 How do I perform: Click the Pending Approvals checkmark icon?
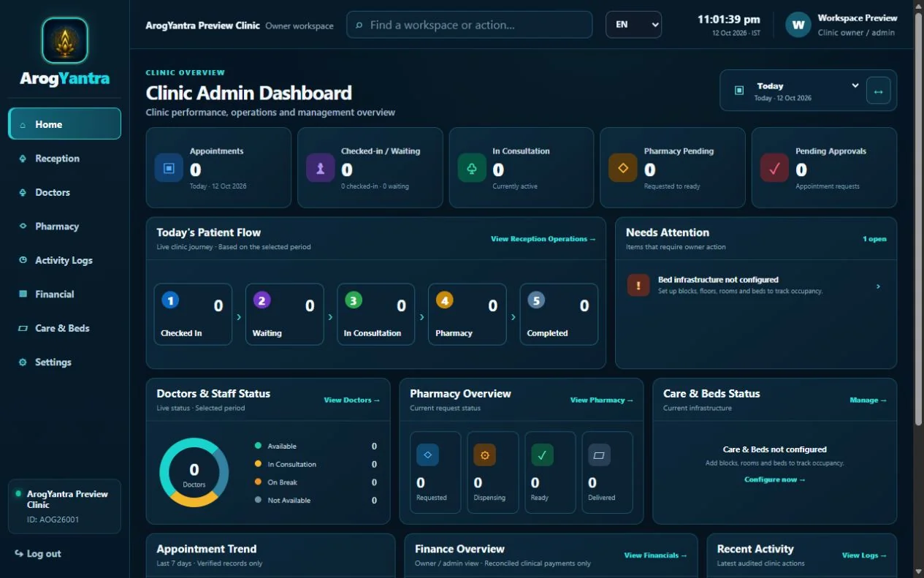click(774, 168)
